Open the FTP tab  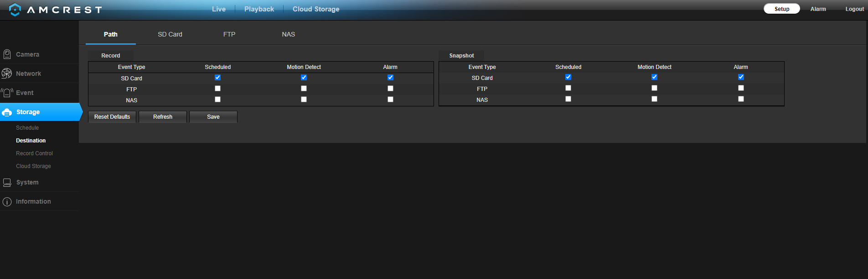tap(229, 34)
